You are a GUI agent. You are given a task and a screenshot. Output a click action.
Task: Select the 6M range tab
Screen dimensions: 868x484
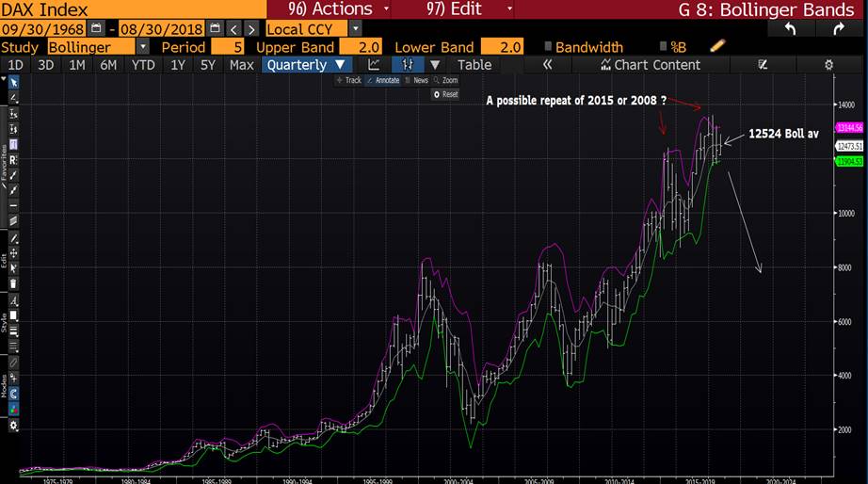pyautogui.click(x=108, y=65)
